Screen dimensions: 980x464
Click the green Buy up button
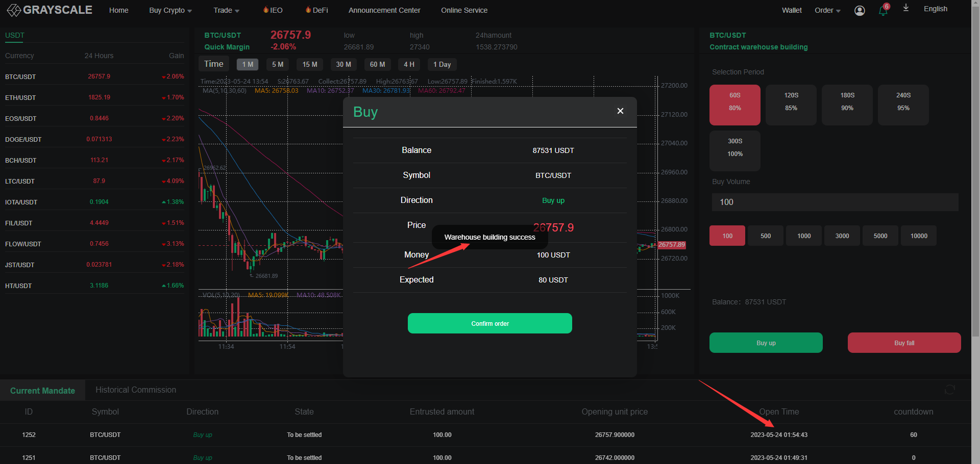click(x=766, y=343)
